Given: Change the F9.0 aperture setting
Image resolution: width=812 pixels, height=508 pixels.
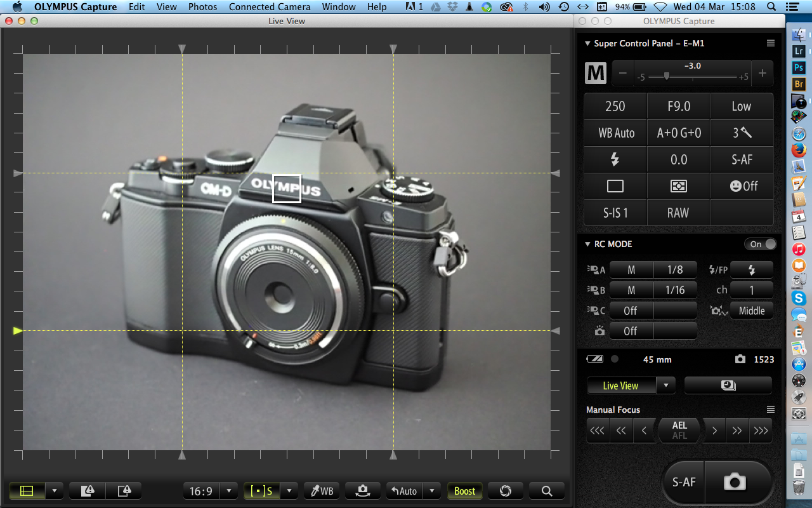Looking at the screenshot, I should [679, 106].
